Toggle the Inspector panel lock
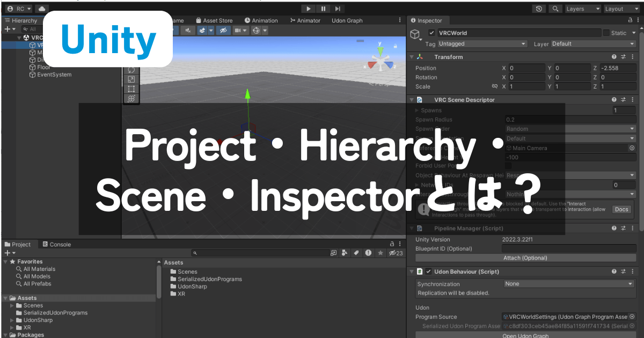The height and width of the screenshot is (338, 644). 631,20
